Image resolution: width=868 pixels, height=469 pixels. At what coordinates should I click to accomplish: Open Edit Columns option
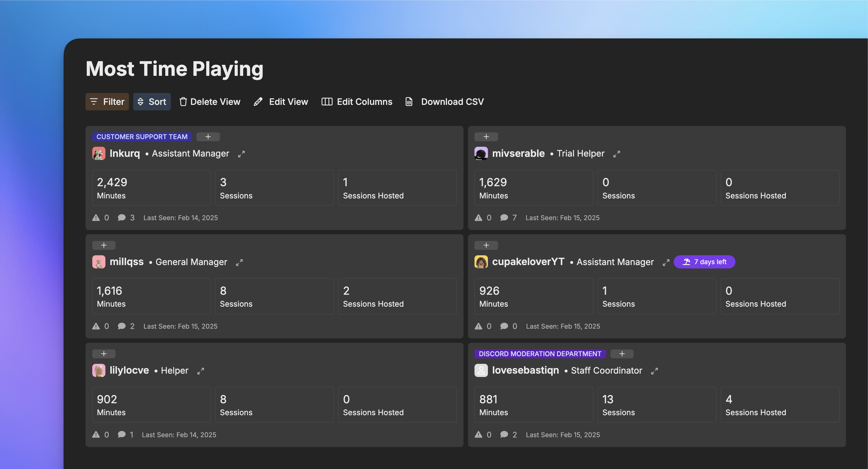(x=357, y=102)
